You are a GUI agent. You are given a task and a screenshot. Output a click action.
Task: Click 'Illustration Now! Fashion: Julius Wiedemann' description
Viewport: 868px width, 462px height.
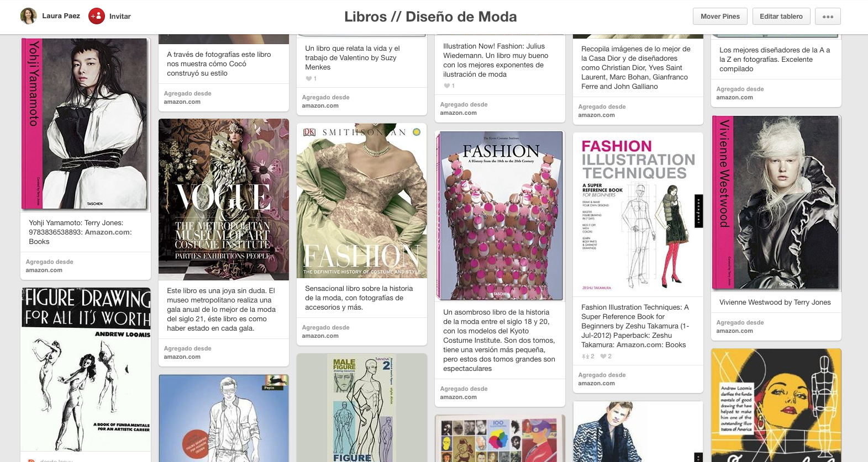coord(496,60)
